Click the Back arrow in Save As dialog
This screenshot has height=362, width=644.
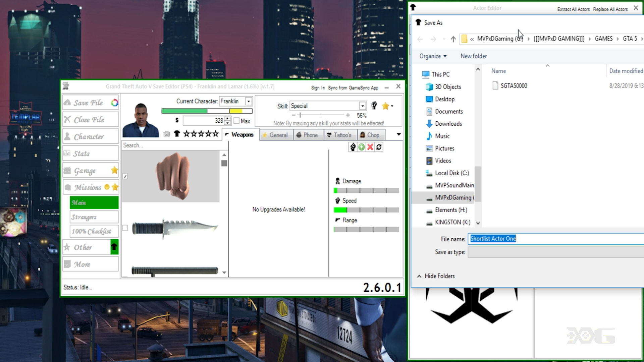420,39
